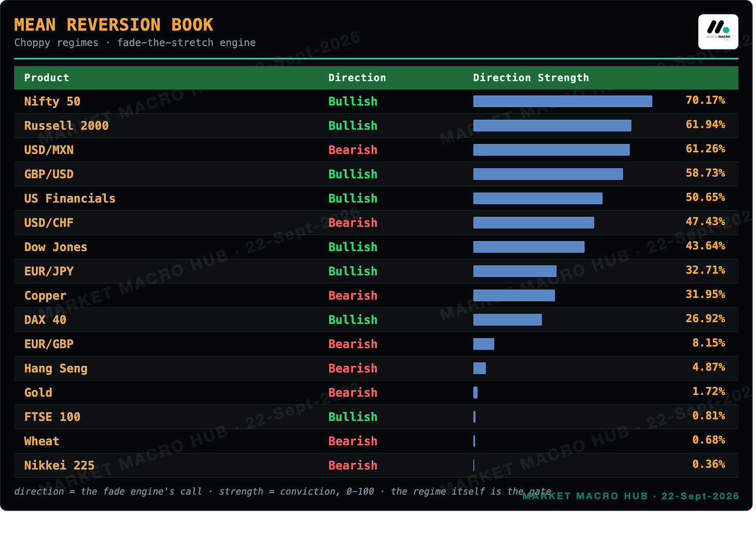Select the EUR/JPY product name

click(x=49, y=271)
